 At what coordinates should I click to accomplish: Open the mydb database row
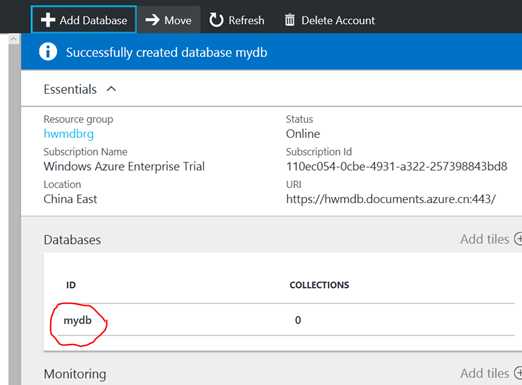[x=279, y=320]
